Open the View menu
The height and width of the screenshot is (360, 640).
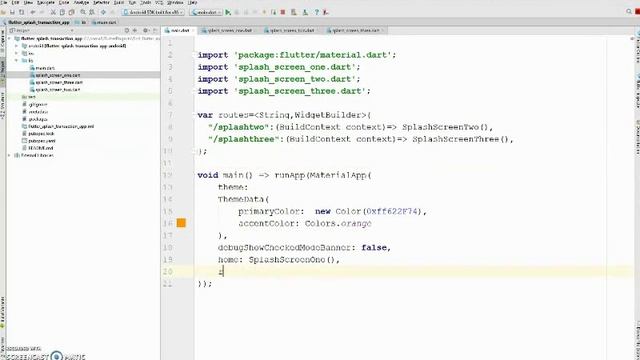[28, 2]
